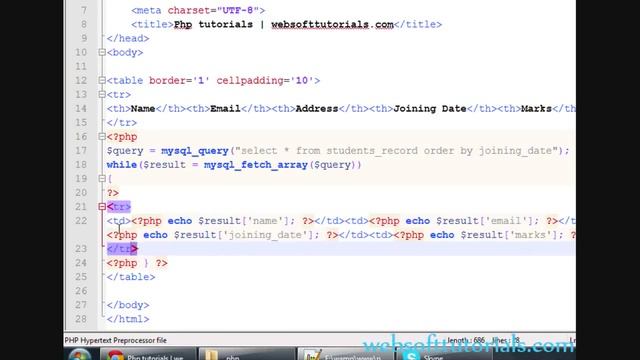Click the highlighted opening <tr> on line 21
Viewport: 640px width, 360px height.
coord(118,207)
